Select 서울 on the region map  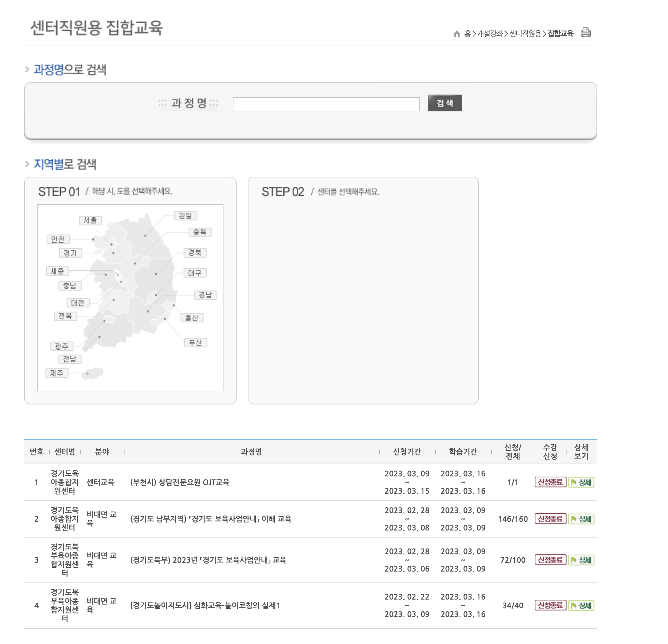[90, 221]
